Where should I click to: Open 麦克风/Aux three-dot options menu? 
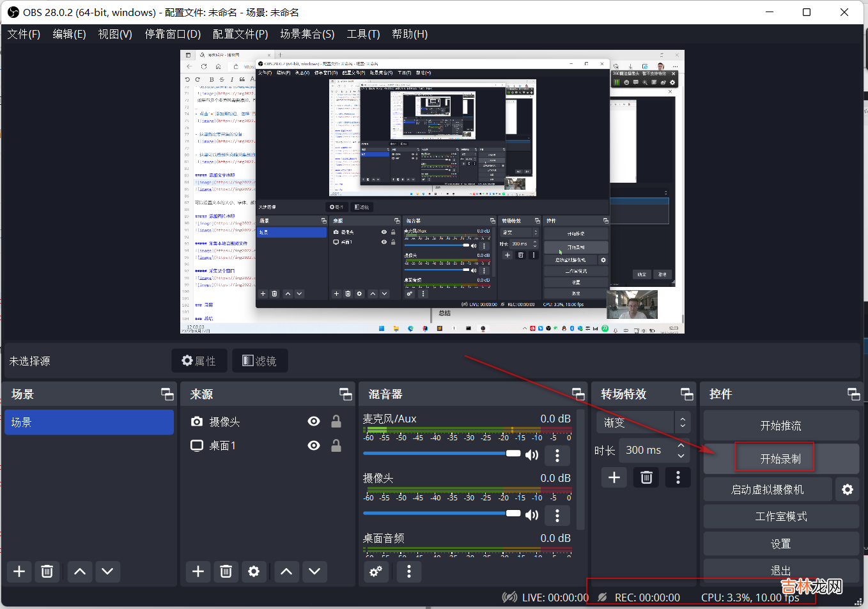557,455
